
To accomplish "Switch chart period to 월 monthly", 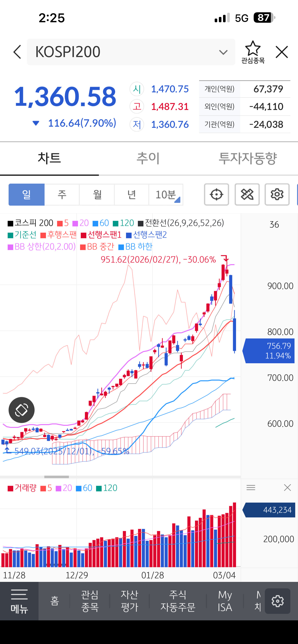I will (x=97, y=194).
